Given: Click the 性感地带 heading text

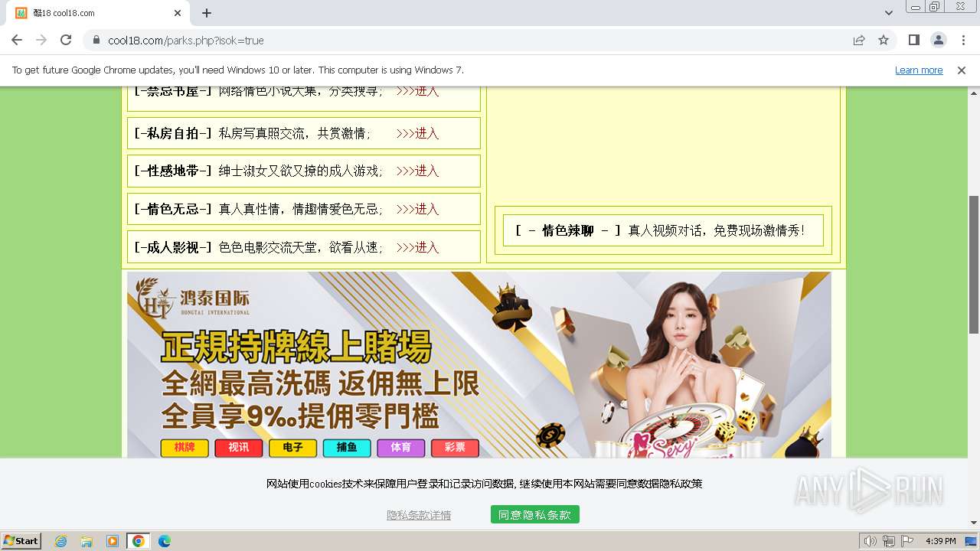Looking at the screenshot, I should point(173,171).
